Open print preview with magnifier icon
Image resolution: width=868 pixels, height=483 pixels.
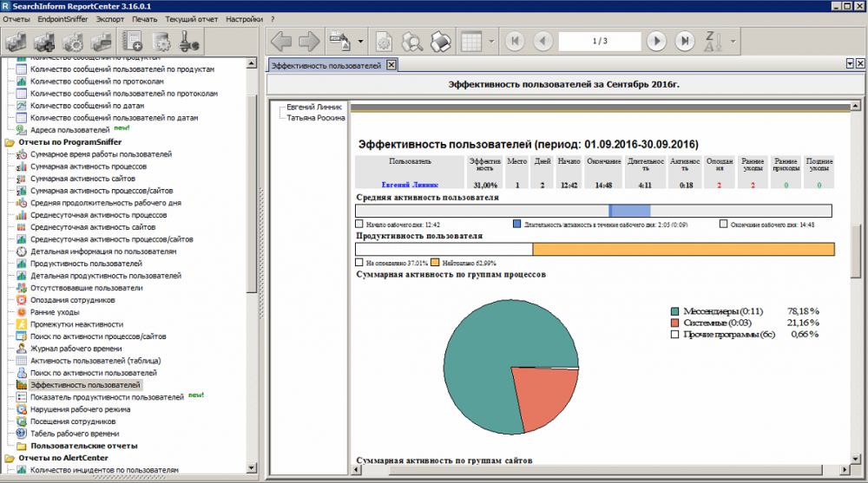click(x=412, y=41)
